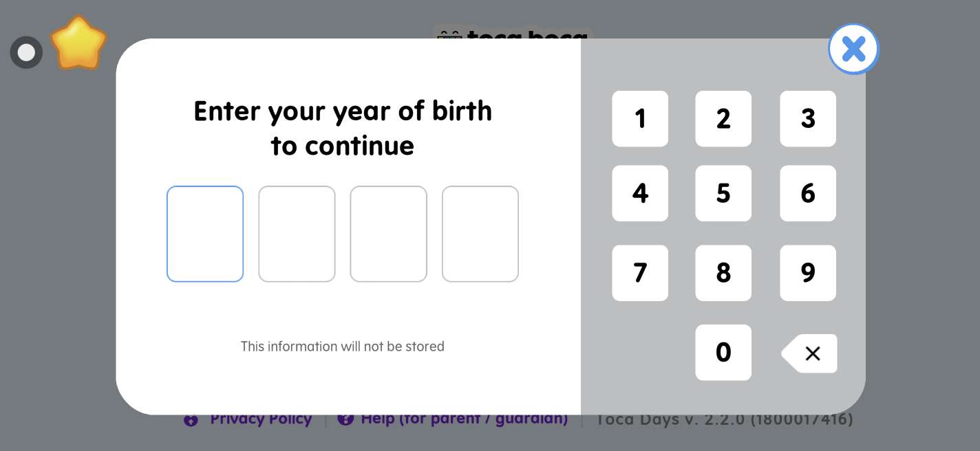
Task: Select the third birth year digit box
Action: coord(388,234)
